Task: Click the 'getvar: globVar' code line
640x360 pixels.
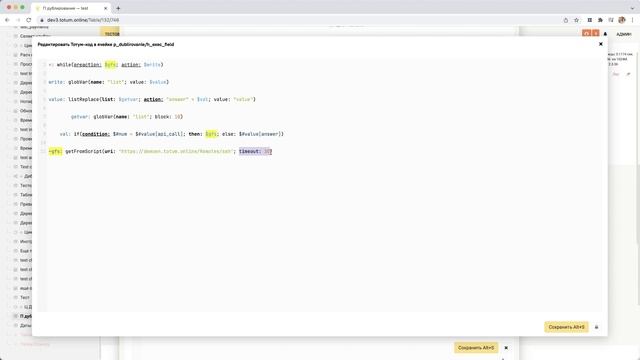Action: coord(127,117)
